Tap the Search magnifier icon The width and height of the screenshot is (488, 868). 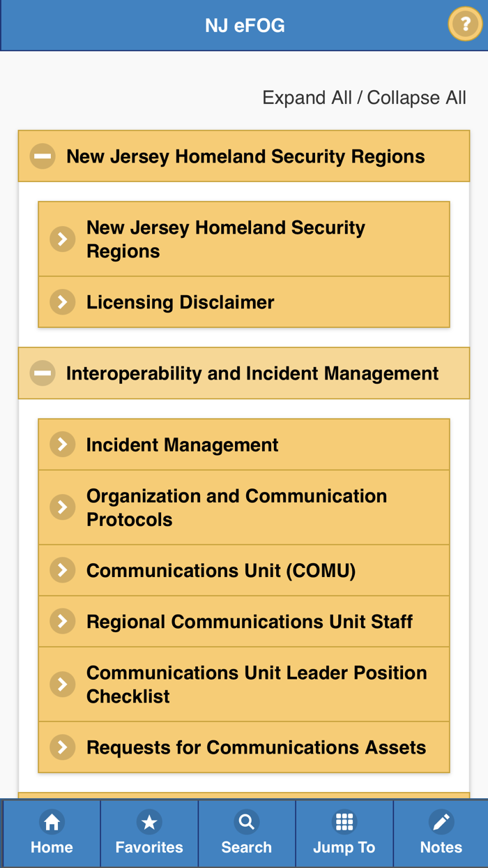click(x=246, y=822)
